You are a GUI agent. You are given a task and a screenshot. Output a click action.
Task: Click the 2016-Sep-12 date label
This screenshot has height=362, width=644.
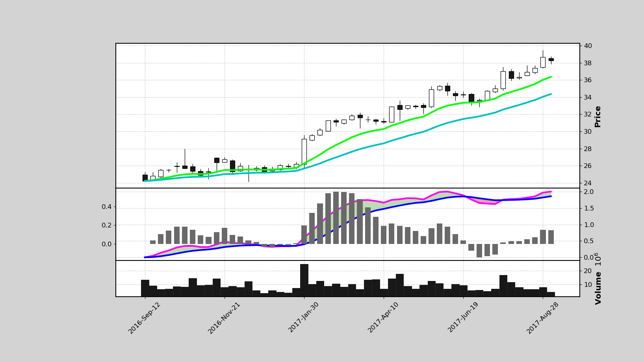point(145,318)
